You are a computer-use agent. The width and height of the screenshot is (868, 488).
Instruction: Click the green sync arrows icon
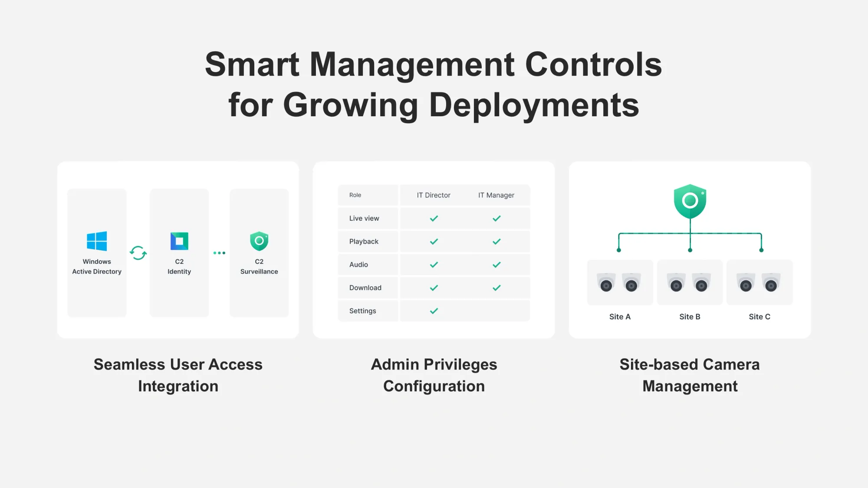pos(138,253)
